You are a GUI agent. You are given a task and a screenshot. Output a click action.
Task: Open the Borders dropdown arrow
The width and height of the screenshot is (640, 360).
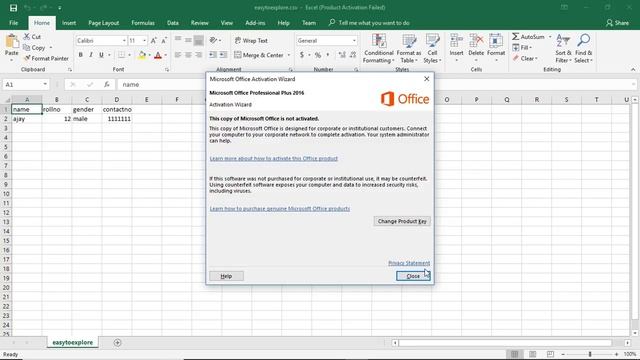click(129, 55)
